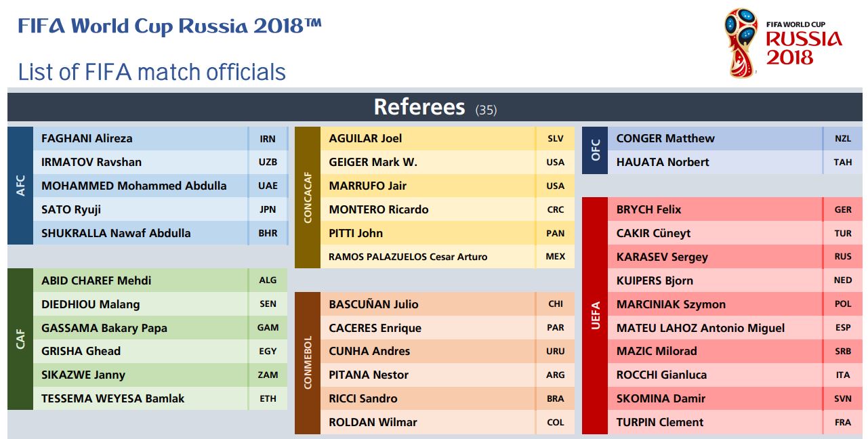Click GEIGER Mark W. entry
Viewport: 868px width, 439px height.
[373, 162]
